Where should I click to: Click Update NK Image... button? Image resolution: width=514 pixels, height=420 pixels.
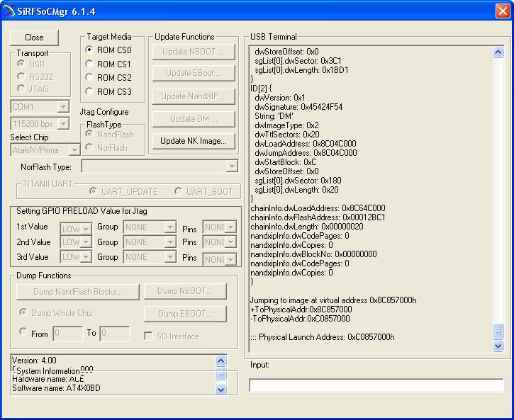pos(193,141)
